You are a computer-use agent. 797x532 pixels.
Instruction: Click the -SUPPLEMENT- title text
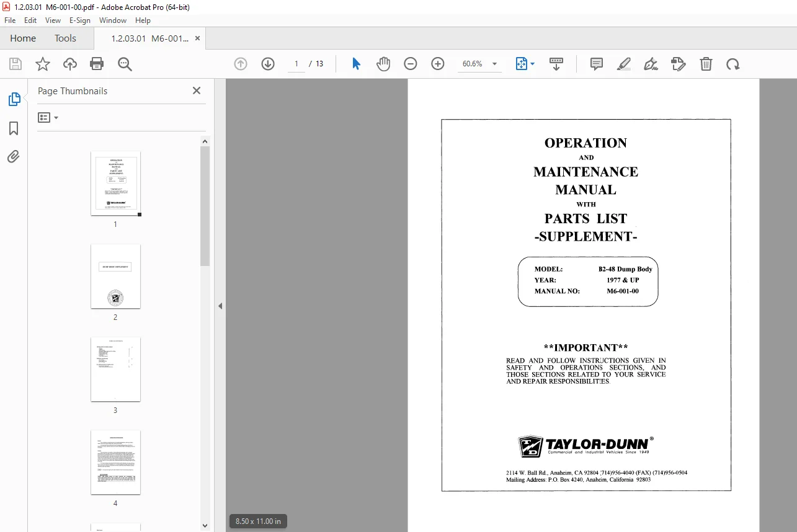point(586,236)
